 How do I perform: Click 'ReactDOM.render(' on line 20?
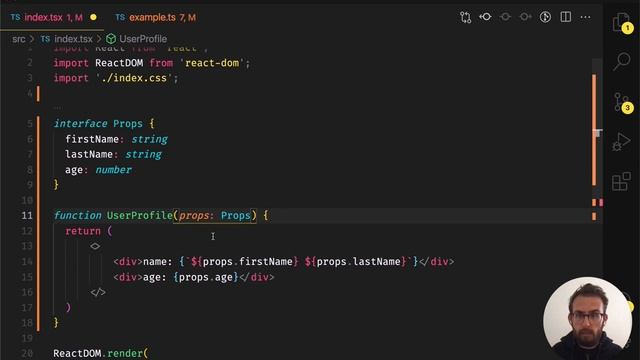(x=101, y=353)
